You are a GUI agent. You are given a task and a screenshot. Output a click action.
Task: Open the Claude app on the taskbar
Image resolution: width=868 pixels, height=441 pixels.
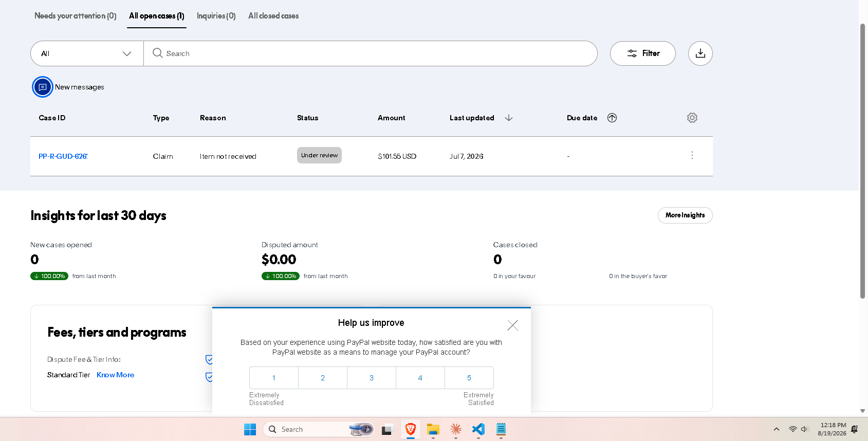point(456,429)
